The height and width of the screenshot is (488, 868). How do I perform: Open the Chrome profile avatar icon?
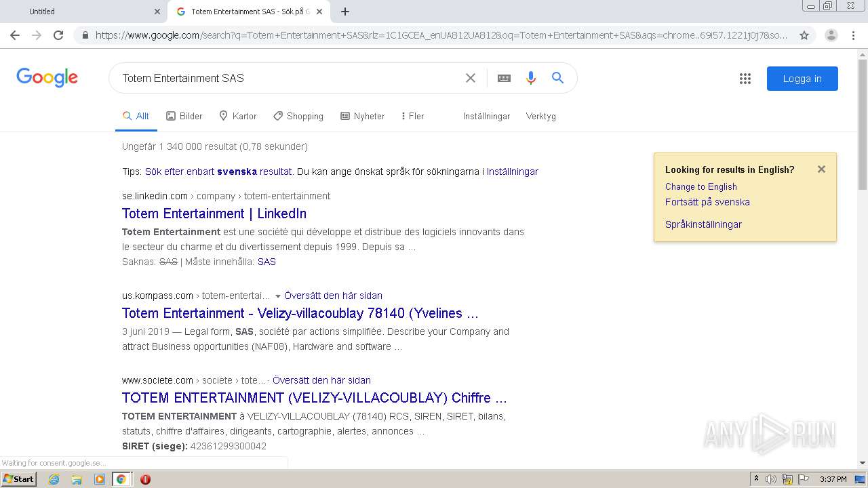(x=831, y=35)
